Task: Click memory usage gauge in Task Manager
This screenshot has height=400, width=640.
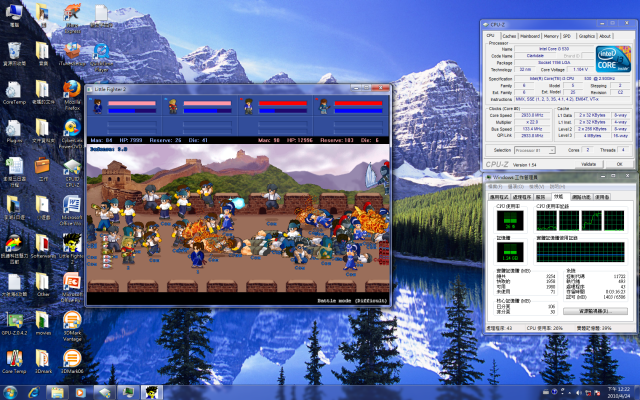Action: 510,252
